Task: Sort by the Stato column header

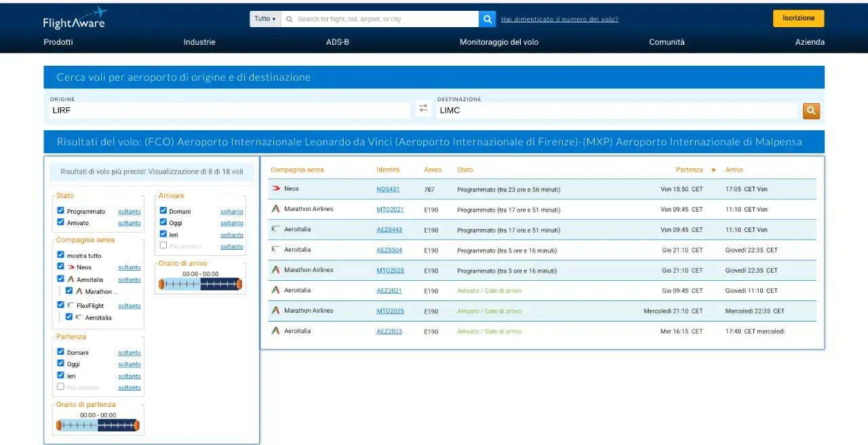Action: click(465, 170)
